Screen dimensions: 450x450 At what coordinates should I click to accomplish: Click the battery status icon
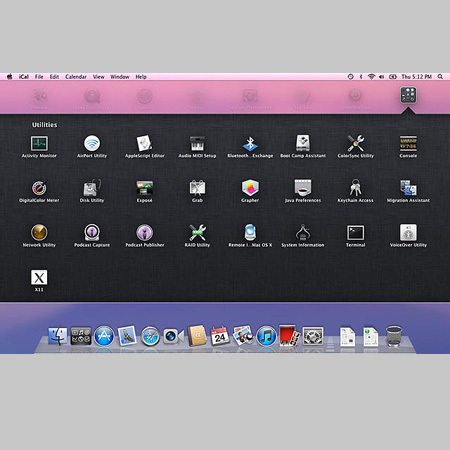click(x=393, y=77)
